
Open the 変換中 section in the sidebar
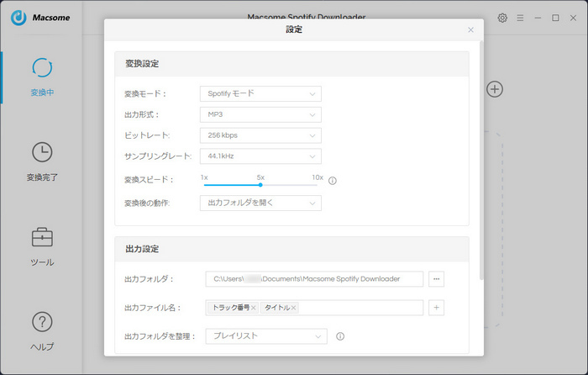pyautogui.click(x=42, y=77)
